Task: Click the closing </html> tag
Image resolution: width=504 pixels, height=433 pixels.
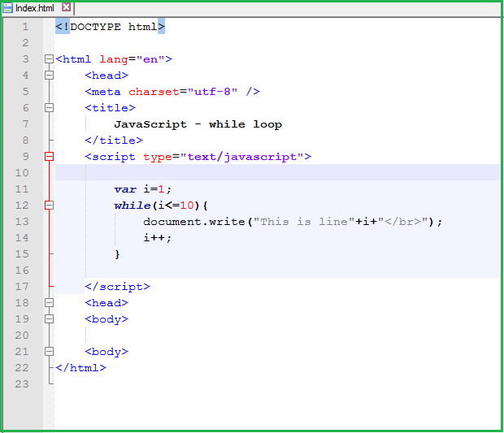Action: [80, 368]
